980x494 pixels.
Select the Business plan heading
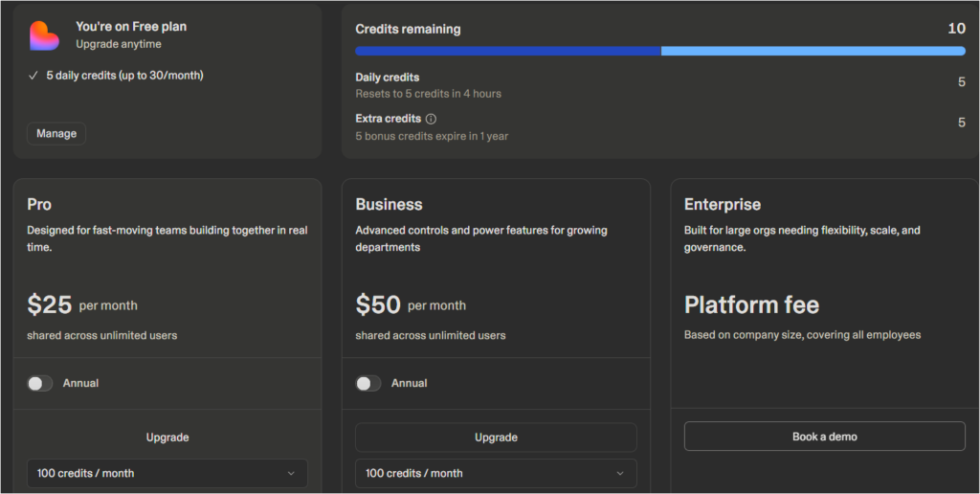(389, 205)
